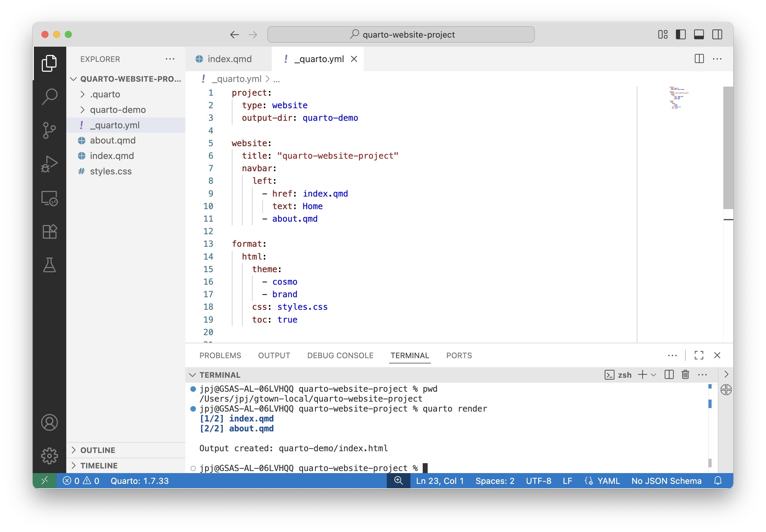The width and height of the screenshot is (766, 532).
Task: Open the Search view in activity bar
Action: [49, 96]
